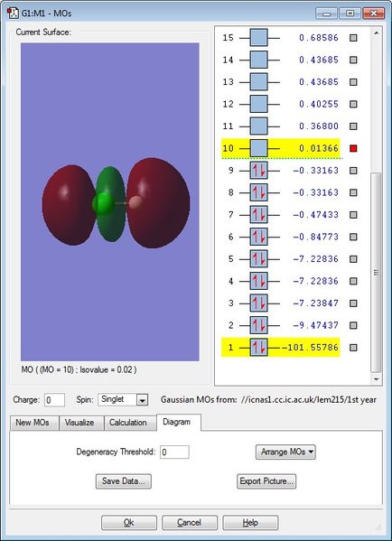Click energy value -9.47437
This screenshot has width=392, height=541.
[x=316, y=325]
